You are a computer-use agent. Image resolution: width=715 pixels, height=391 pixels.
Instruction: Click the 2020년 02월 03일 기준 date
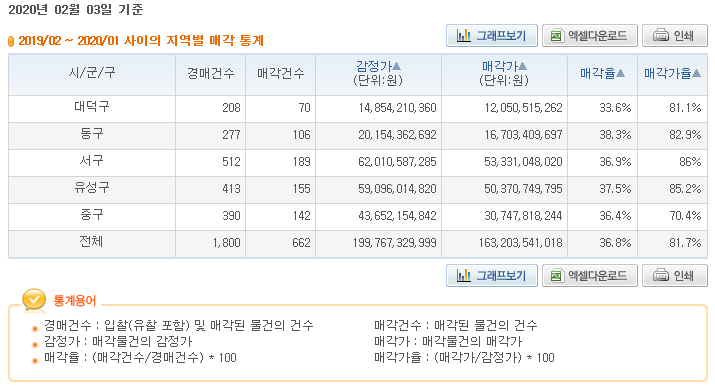76,9
